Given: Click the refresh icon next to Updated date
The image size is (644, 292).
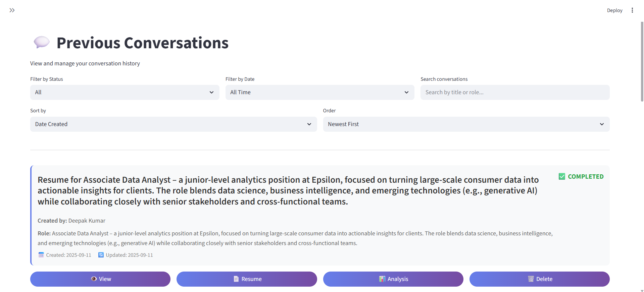Looking at the screenshot, I should 101,255.
